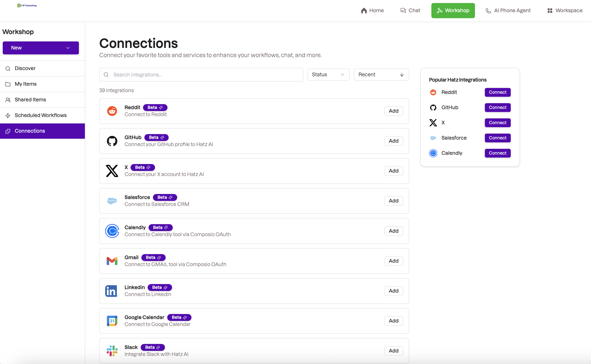Open the AI Phone Agent tab
The height and width of the screenshot is (364, 591).
(508, 11)
